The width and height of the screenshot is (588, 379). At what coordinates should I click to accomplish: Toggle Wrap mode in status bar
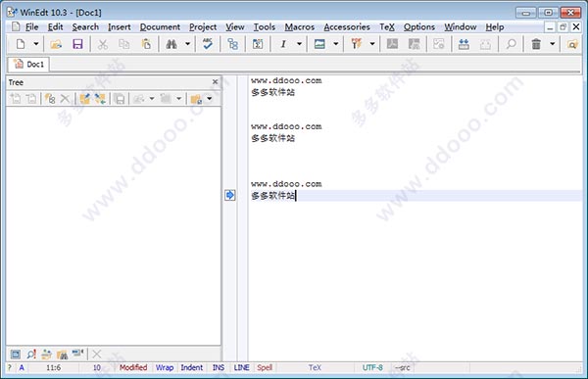(165, 367)
